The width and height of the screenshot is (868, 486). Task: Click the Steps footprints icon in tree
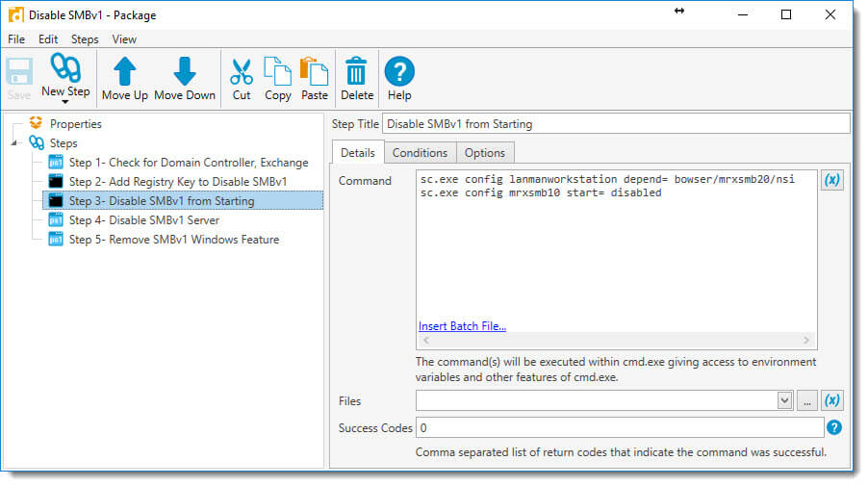coord(37,142)
